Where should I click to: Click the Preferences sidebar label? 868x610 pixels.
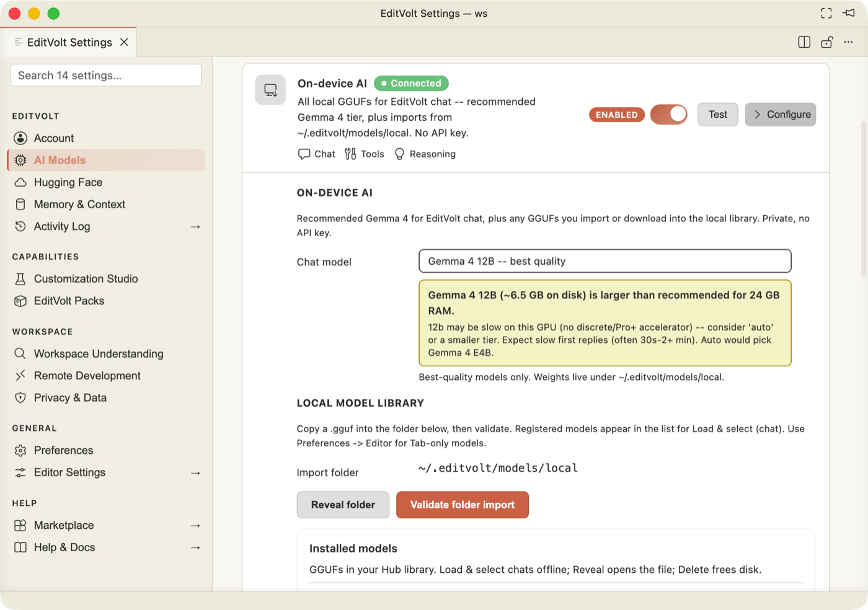(63, 450)
